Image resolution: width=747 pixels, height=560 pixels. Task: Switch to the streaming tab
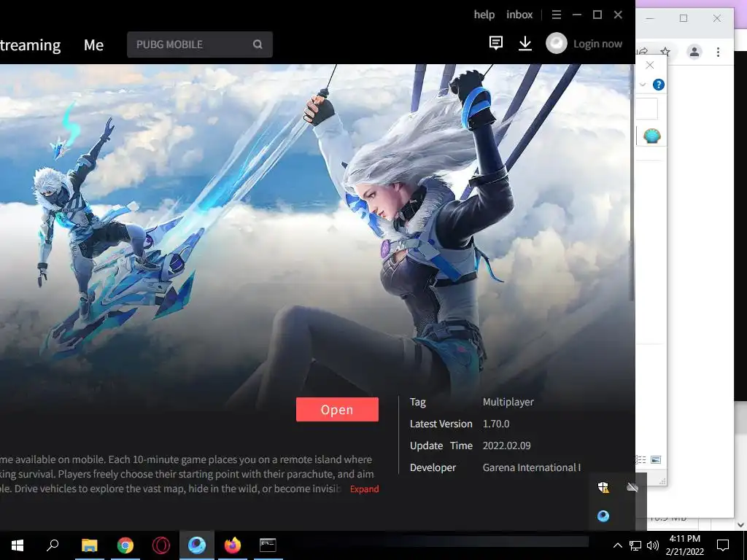(x=30, y=44)
